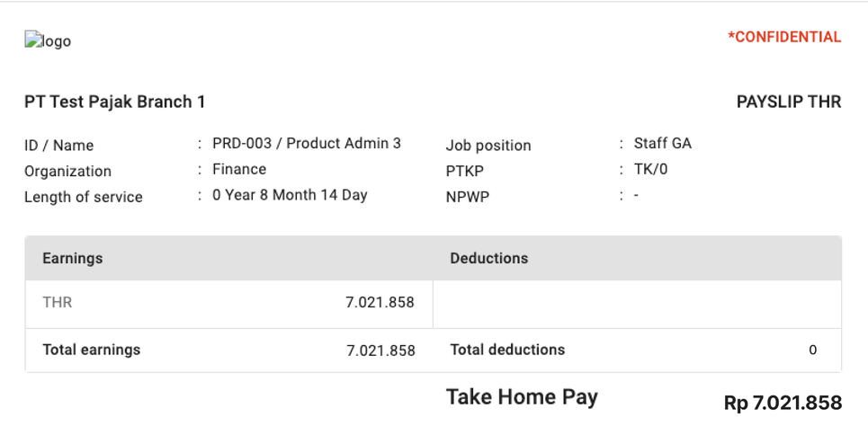Select THR row amount 7.021.858
The width and height of the screenshot is (868, 444).
click(x=380, y=303)
